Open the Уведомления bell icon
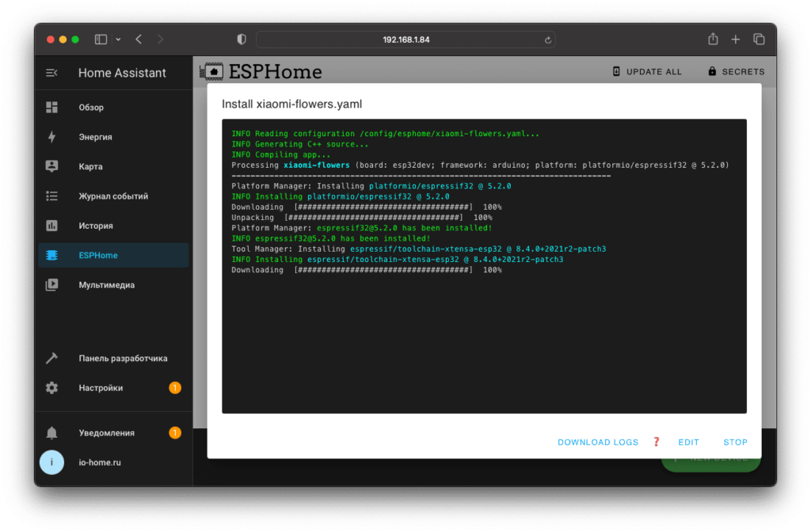Screen dimensions: 811x532 click(x=51, y=433)
